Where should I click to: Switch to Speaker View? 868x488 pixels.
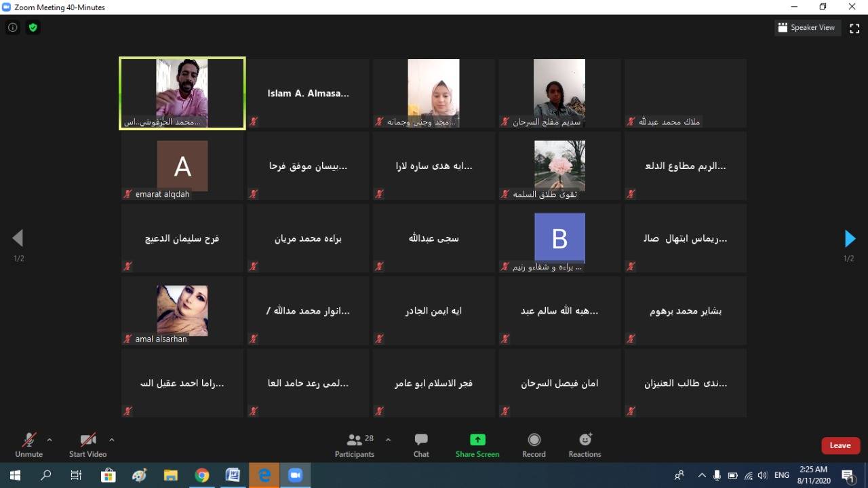tap(807, 28)
